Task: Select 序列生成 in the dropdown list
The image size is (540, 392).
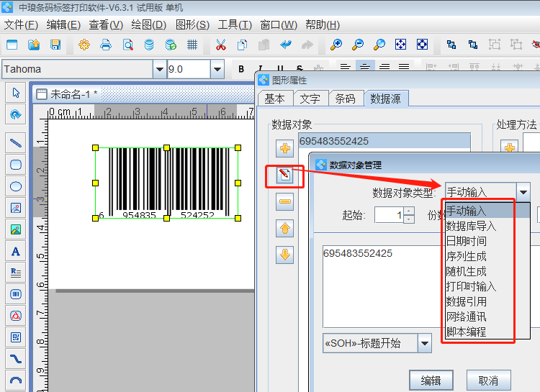Action: [466, 256]
